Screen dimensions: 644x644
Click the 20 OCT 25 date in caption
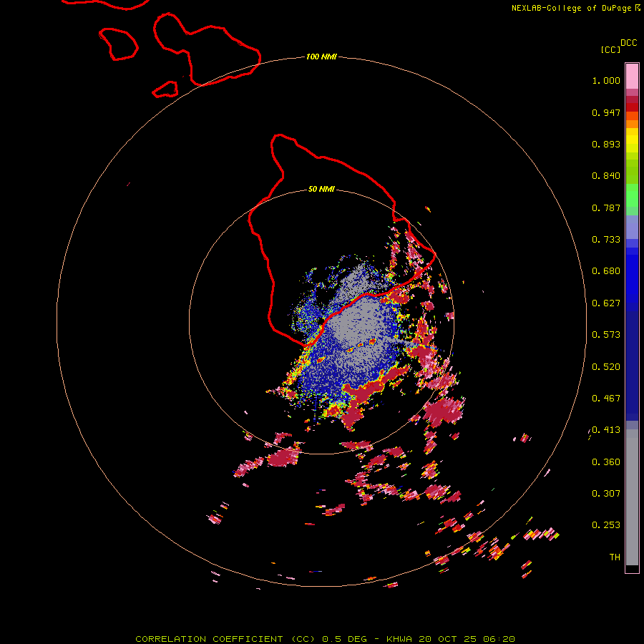(x=447, y=639)
